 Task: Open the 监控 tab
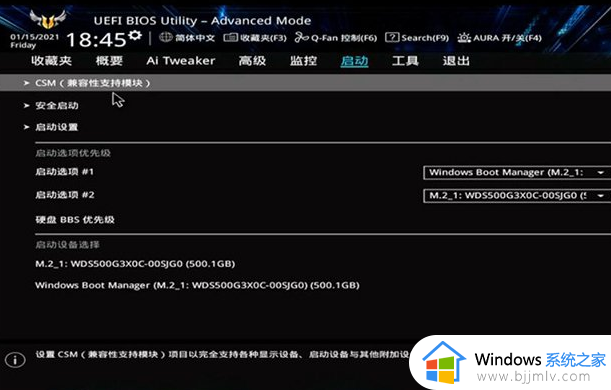303,61
